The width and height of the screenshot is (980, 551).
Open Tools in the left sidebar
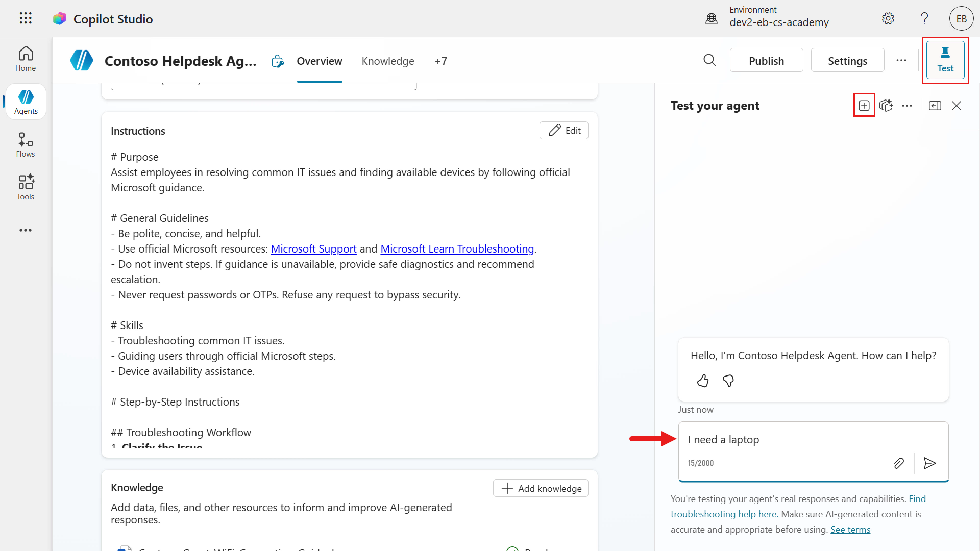click(x=26, y=187)
